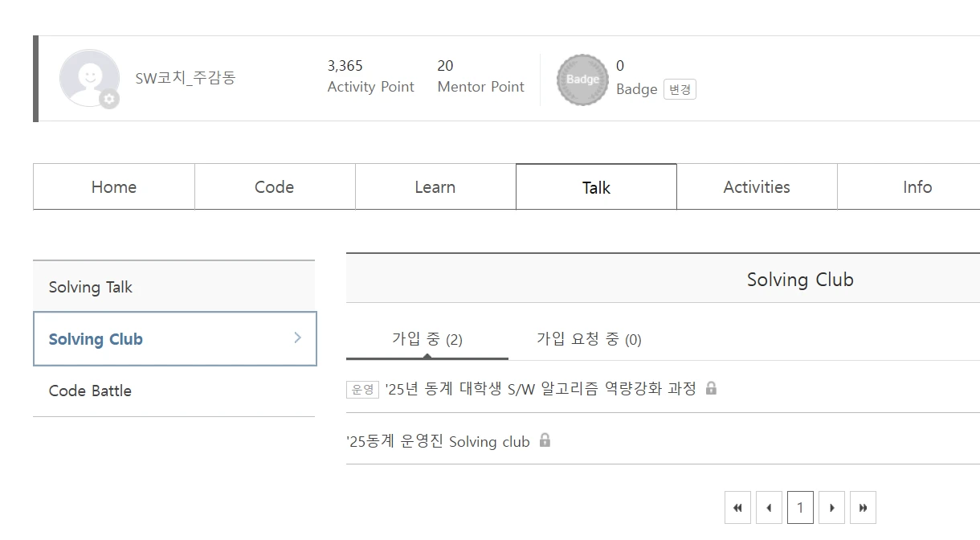Select Solving Club sidebar item

[175, 339]
